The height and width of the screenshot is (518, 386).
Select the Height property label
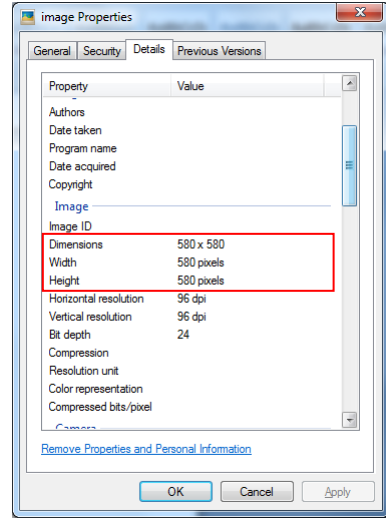click(x=64, y=280)
